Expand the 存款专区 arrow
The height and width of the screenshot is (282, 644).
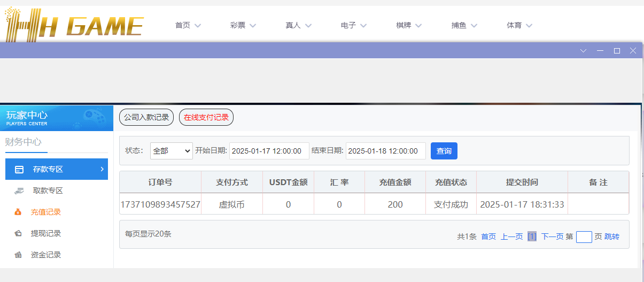pos(102,169)
